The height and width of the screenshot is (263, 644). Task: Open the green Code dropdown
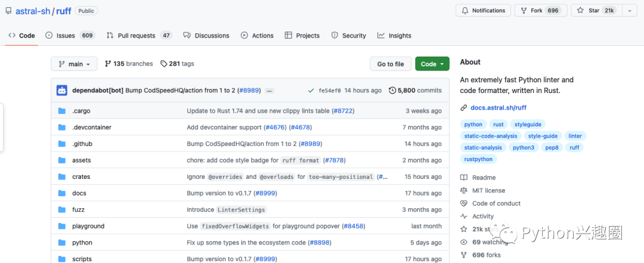[x=432, y=64]
